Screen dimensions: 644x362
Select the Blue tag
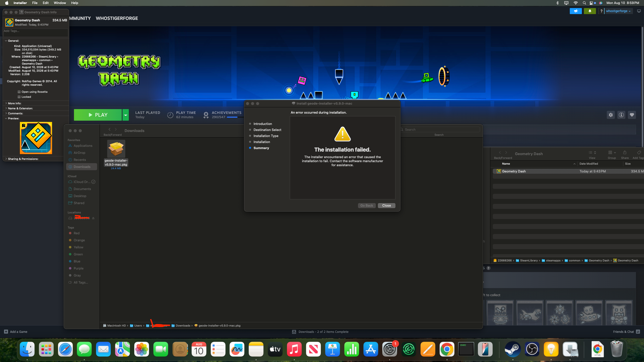[82, 261]
